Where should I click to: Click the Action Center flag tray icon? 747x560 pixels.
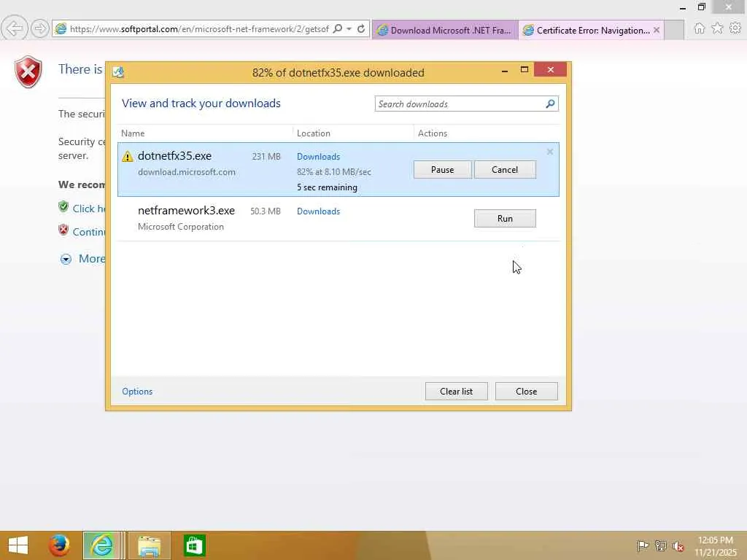pyautogui.click(x=643, y=545)
